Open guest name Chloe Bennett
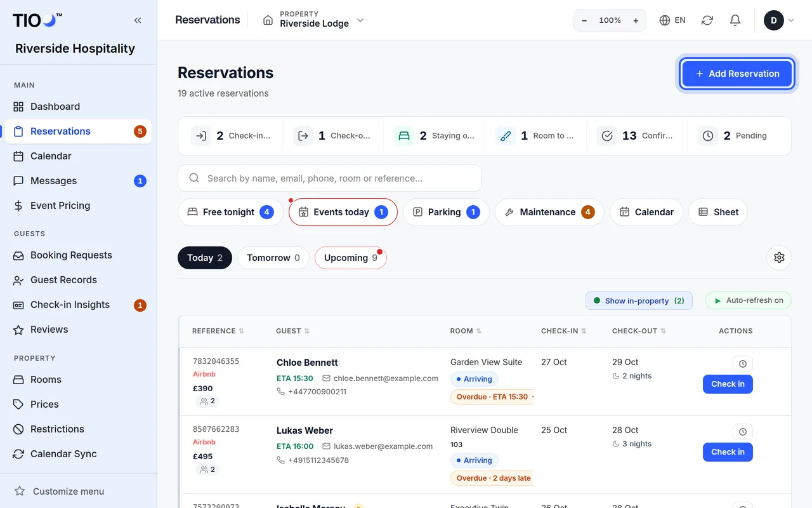The width and height of the screenshot is (812, 508). tap(307, 363)
